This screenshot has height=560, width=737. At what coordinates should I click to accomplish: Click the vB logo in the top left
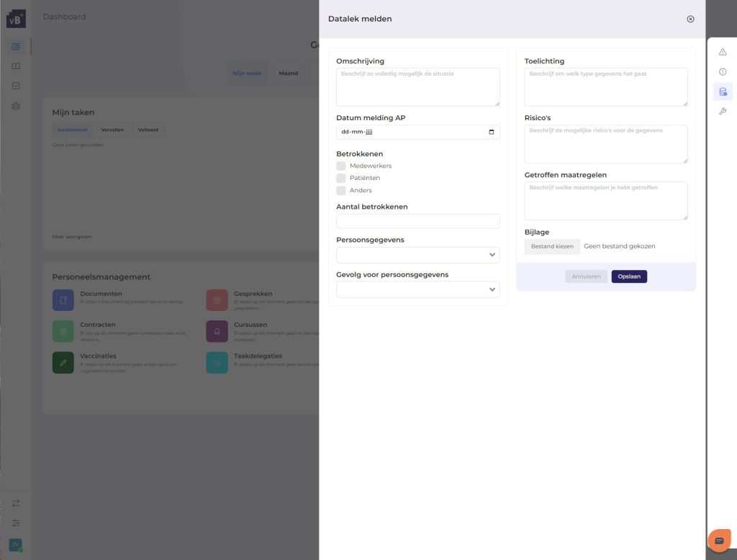pos(16,19)
